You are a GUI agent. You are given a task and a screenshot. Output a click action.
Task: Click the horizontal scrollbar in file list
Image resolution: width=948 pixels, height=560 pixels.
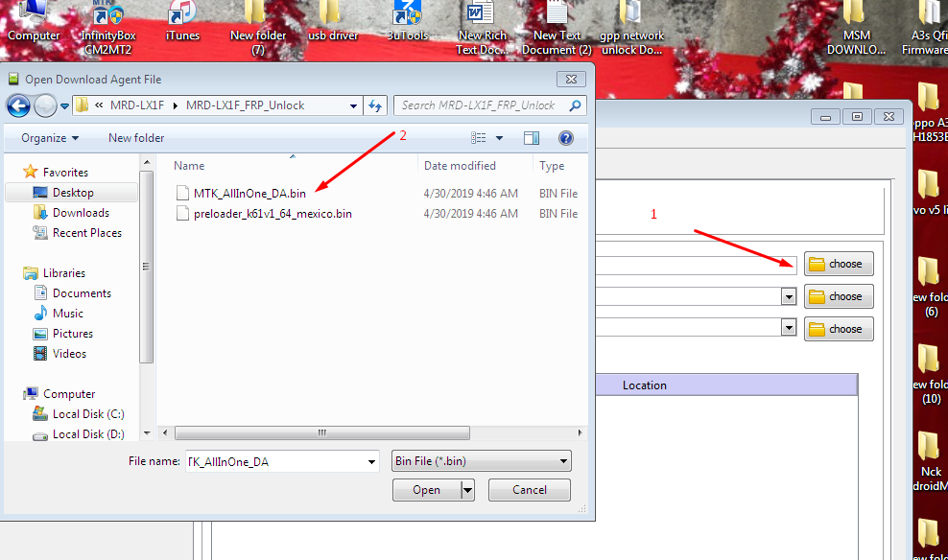tap(322, 433)
